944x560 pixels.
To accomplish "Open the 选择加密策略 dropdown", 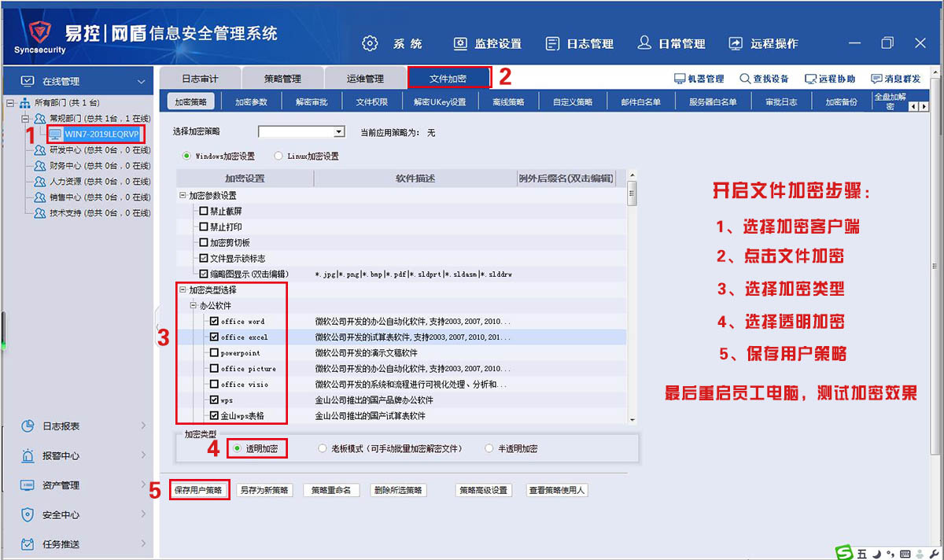I will pyautogui.click(x=339, y=132).
